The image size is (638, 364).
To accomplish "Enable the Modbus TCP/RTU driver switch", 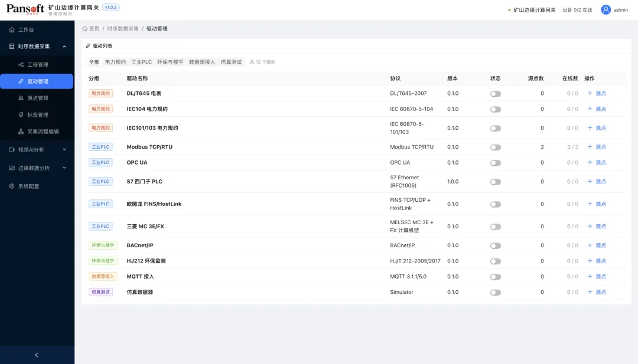I will 495,147.
